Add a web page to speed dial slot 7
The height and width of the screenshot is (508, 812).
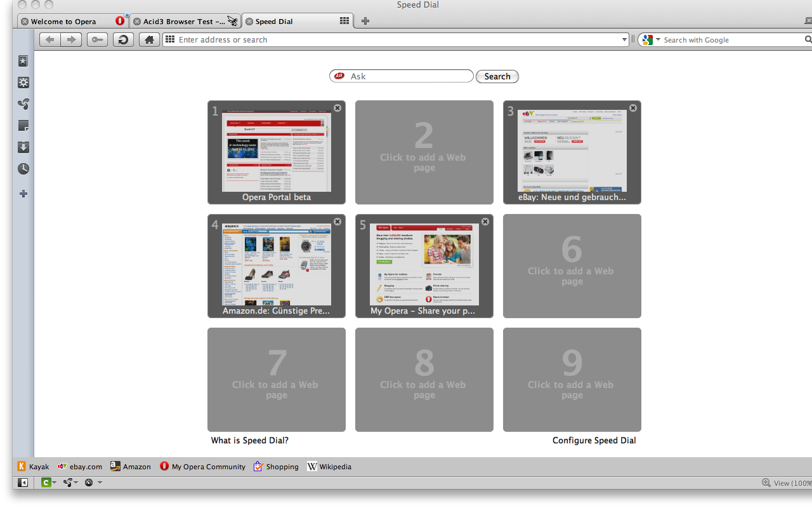[277, 380]
